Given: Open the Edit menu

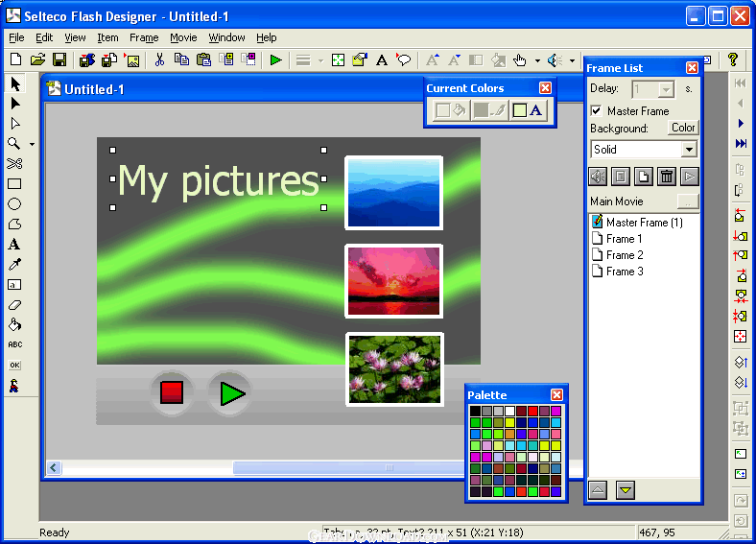Looking at the screenshot, I should [44, 37].
